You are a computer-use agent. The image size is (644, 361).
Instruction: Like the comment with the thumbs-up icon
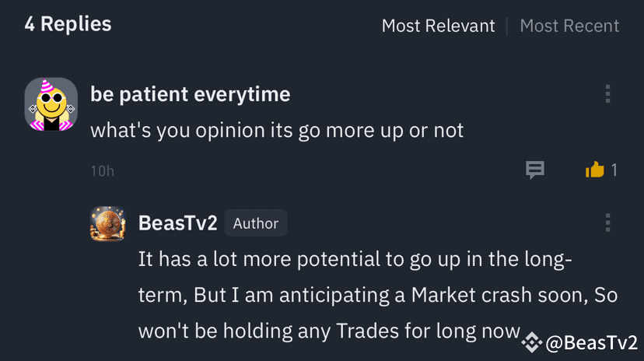595,170
